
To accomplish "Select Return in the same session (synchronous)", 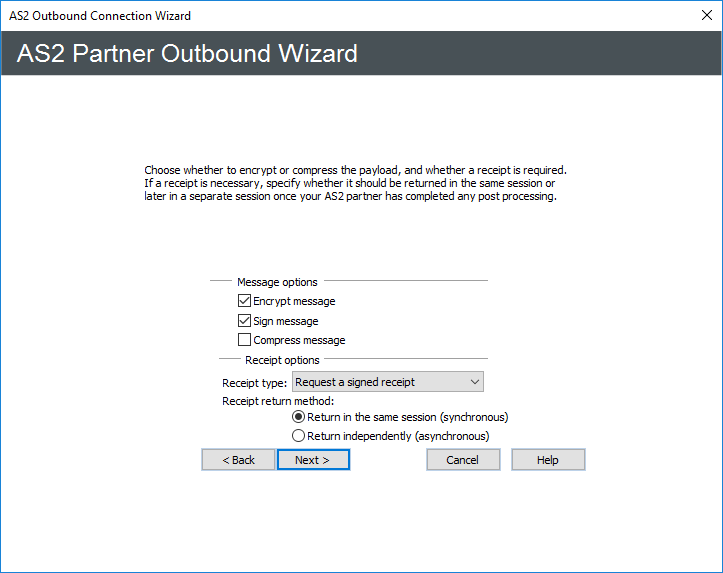I will tap(298, 417).
